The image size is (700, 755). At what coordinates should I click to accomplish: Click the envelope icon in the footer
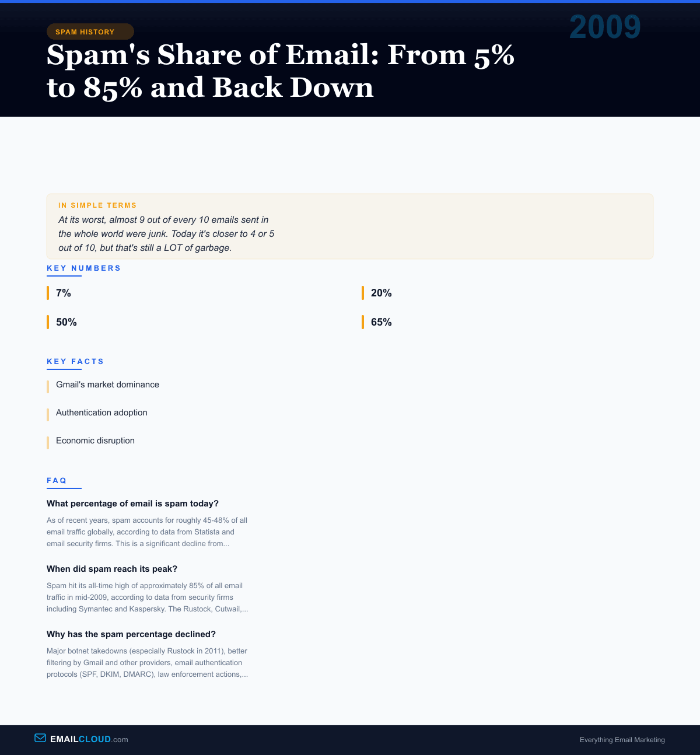[x=40, y=738]
